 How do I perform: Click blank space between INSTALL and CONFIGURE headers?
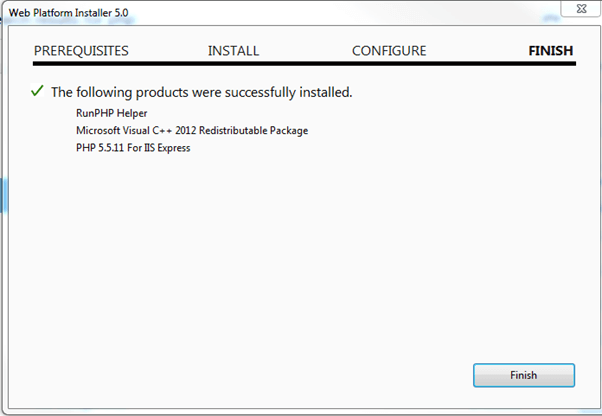point(305,51)
